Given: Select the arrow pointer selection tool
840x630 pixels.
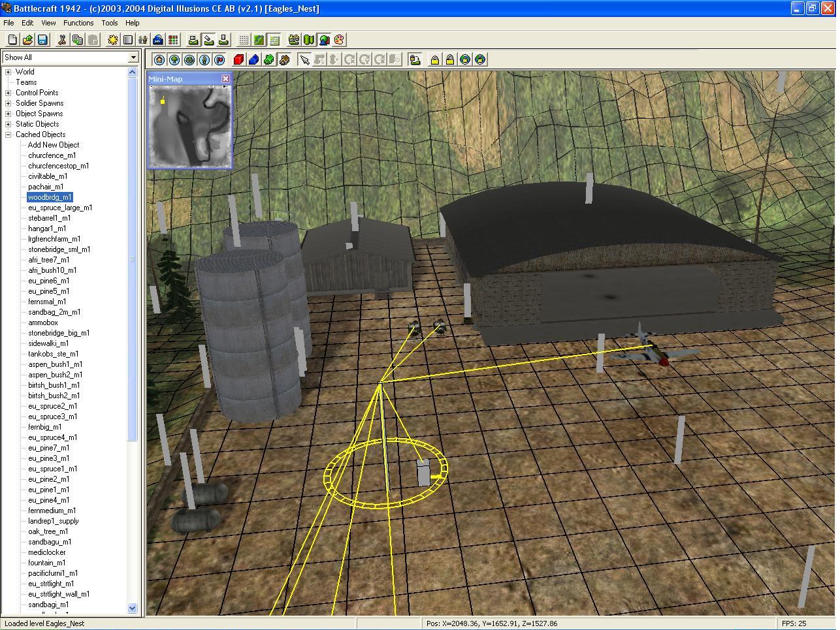Looking at the screenshot, I should [304, 59].
